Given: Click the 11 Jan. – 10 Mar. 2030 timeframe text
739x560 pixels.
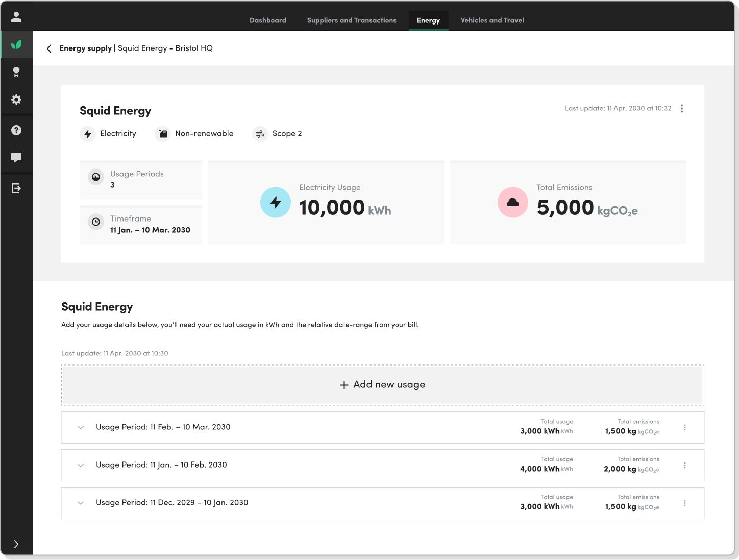Looking at the screenshot, I should click(x=150, y=230).
